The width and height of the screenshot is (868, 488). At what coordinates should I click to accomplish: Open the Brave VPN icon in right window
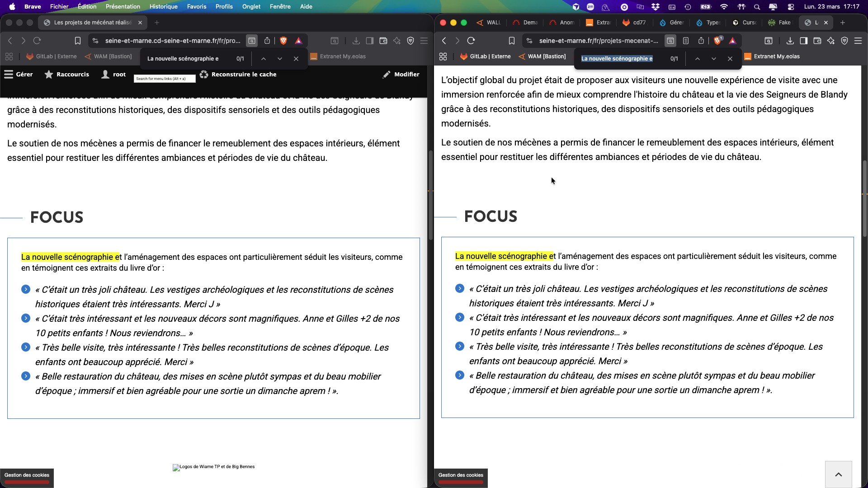click(844, 41)
